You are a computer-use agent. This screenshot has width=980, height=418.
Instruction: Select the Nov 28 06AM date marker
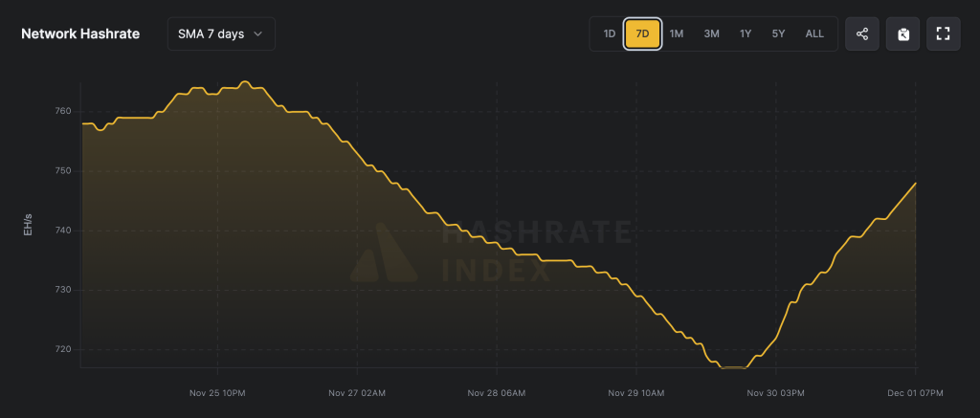coord(497,392)
